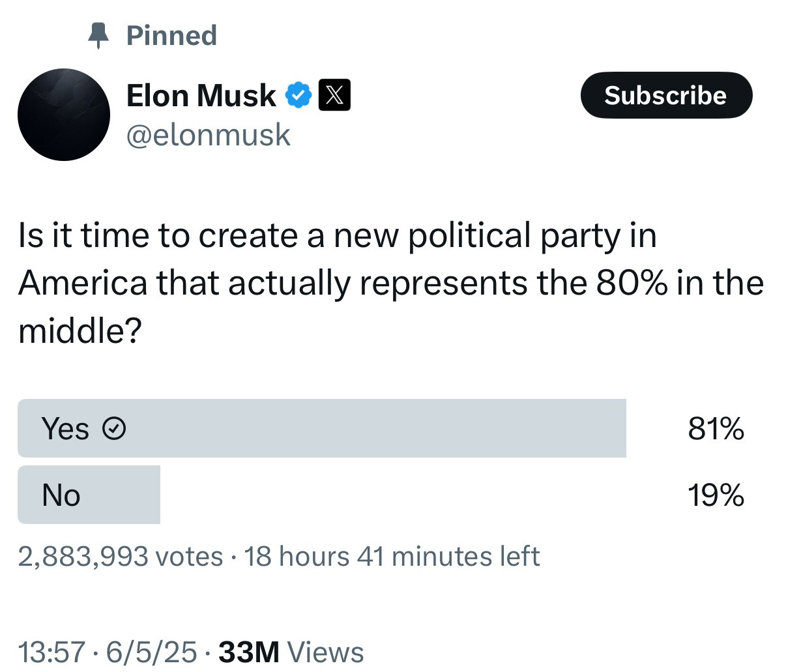Open the Elon Musk display name

pos(201,95)
